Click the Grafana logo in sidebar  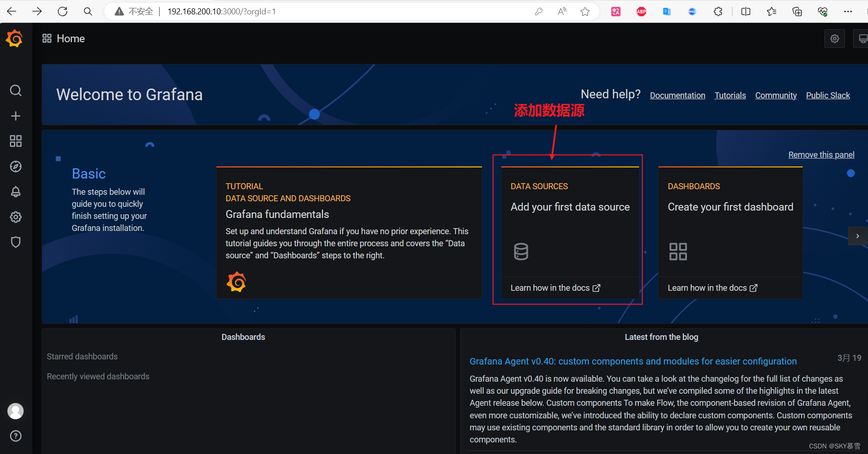click(x=14, y=38)
